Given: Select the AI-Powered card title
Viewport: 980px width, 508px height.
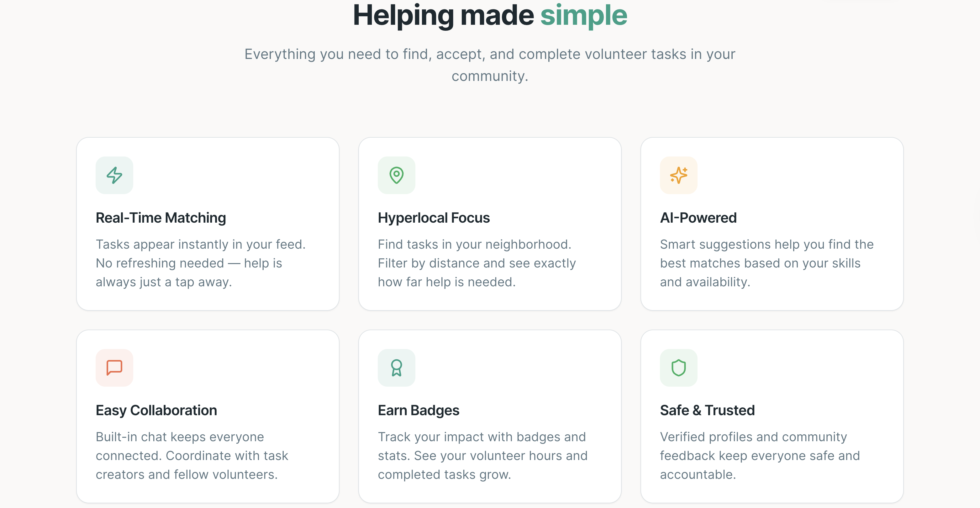Looking at the screenshot, I should tap(698, 218).
